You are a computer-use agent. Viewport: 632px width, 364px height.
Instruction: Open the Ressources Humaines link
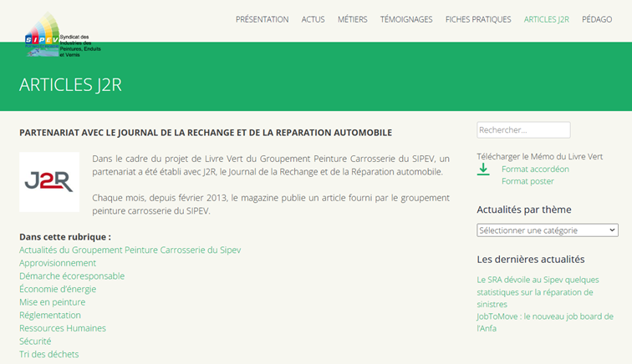[63, 328]
